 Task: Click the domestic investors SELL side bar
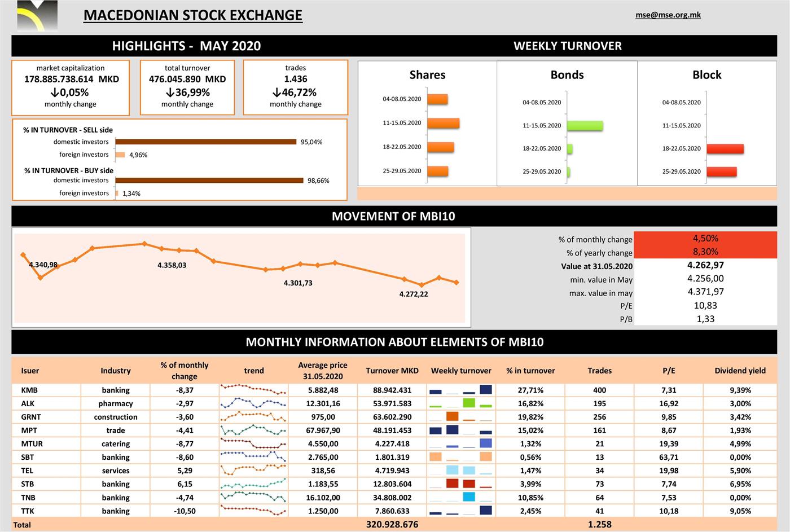[x=205, y=142]
